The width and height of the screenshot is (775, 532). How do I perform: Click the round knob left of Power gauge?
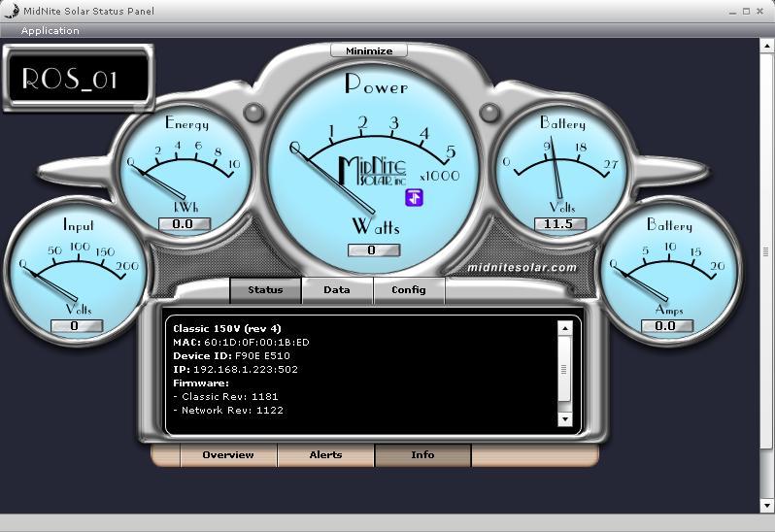[254, 113]
